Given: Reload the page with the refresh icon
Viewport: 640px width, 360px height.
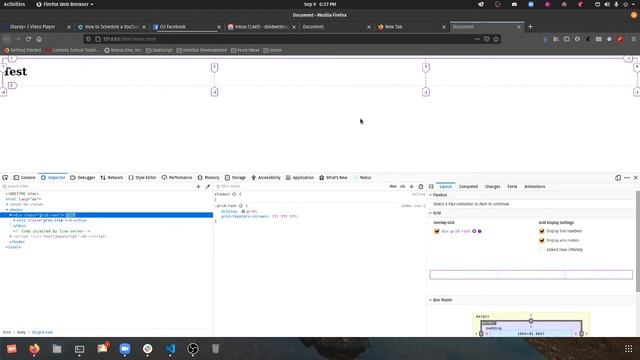Looking at the screenshot, I should (28, 39).
